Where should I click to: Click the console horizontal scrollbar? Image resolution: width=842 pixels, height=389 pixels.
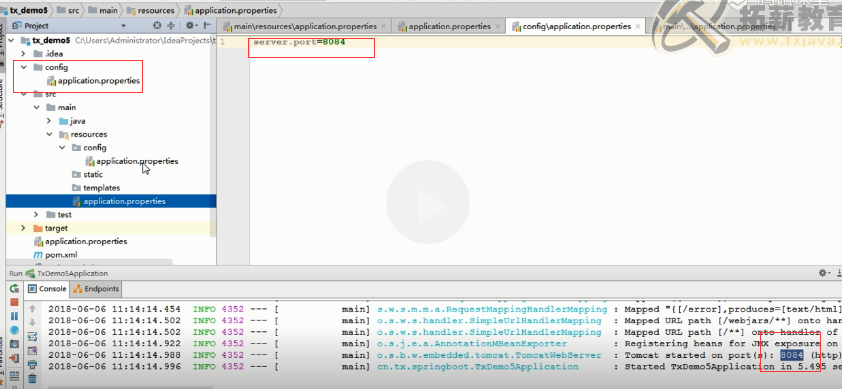coord(129,386)
